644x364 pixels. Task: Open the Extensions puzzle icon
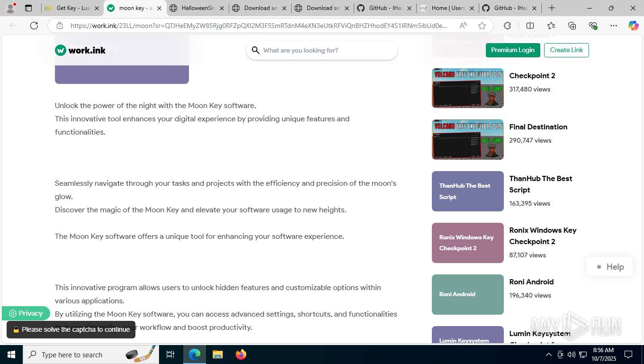point(507,26)
